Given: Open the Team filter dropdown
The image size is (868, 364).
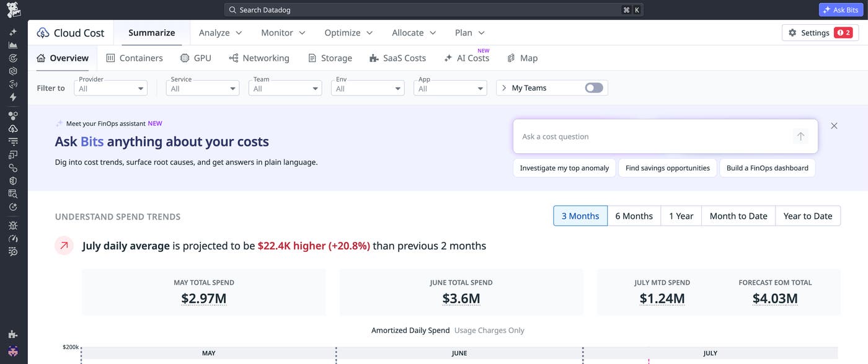Looking at the screenshot, I should click(x=285, y=89).
